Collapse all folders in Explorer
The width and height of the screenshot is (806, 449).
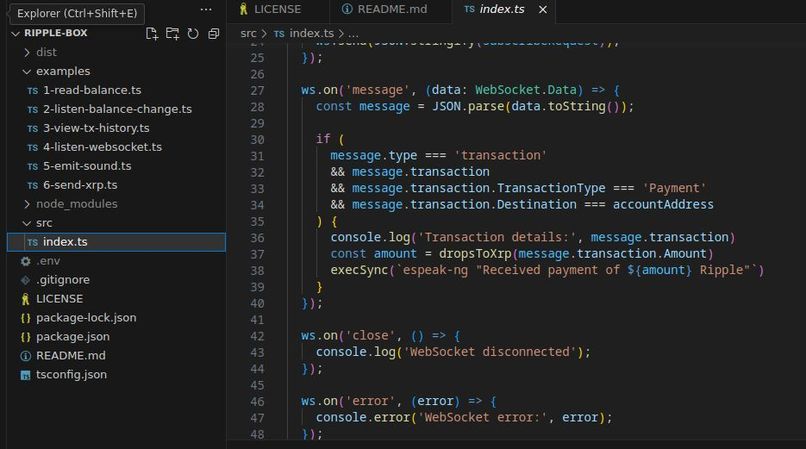[x=213, y=34]
